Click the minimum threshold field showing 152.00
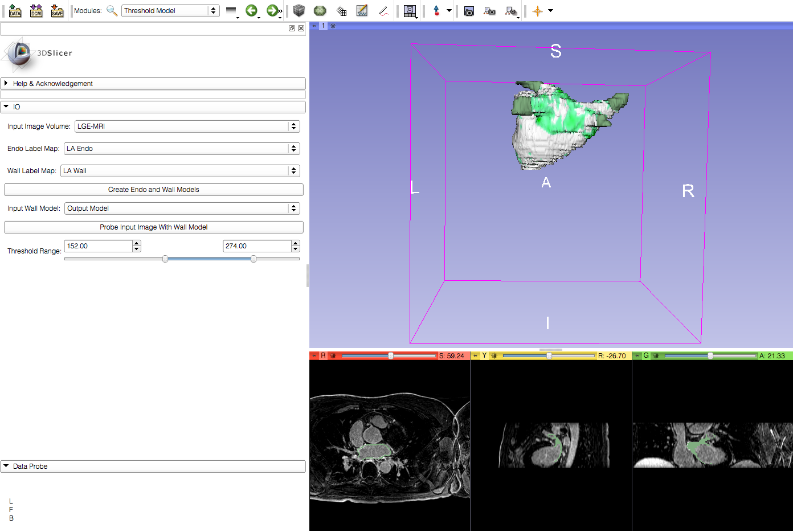The width and height of the screenshot is (793, 532). [98, 246]
